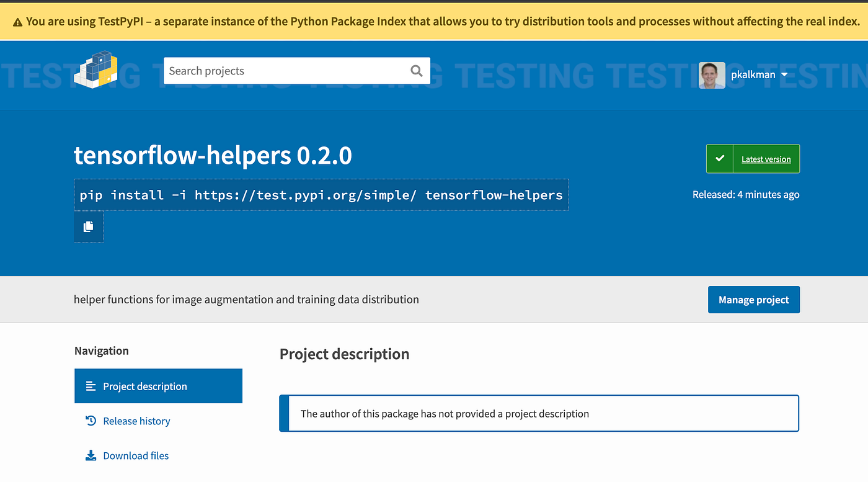Viewport: 868px width, 482px height.
Task: Click the Download files icon
Action: [91, 455]
